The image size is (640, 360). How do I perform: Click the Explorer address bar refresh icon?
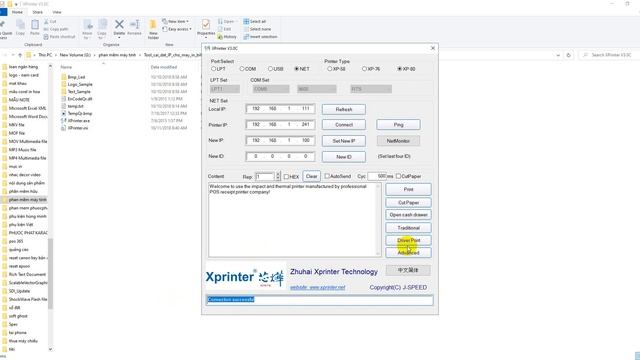point(569,55)
